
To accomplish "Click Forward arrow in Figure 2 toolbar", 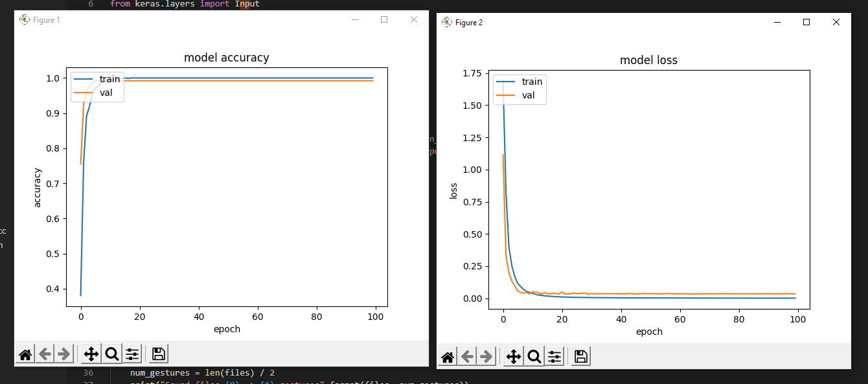I will pos(486,357).
